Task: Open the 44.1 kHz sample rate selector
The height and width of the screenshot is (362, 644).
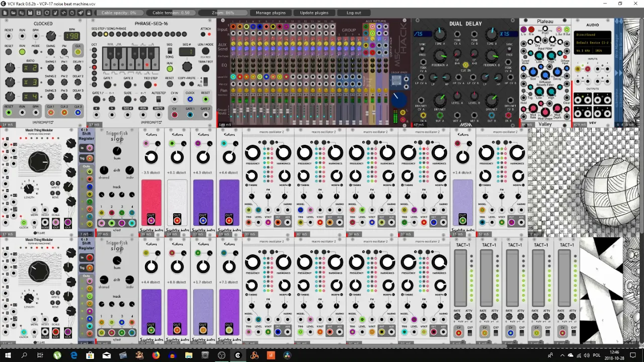Action: 583,51
